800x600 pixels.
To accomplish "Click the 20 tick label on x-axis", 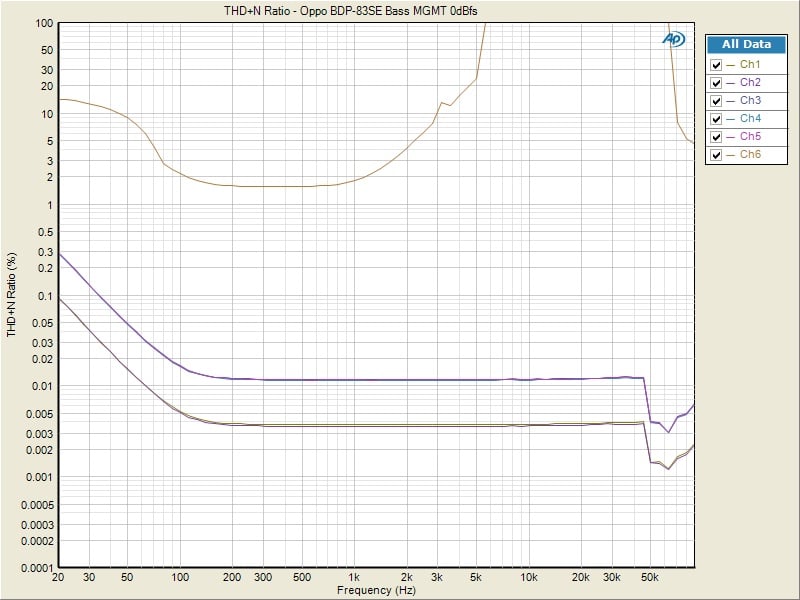I will point(59,578).
